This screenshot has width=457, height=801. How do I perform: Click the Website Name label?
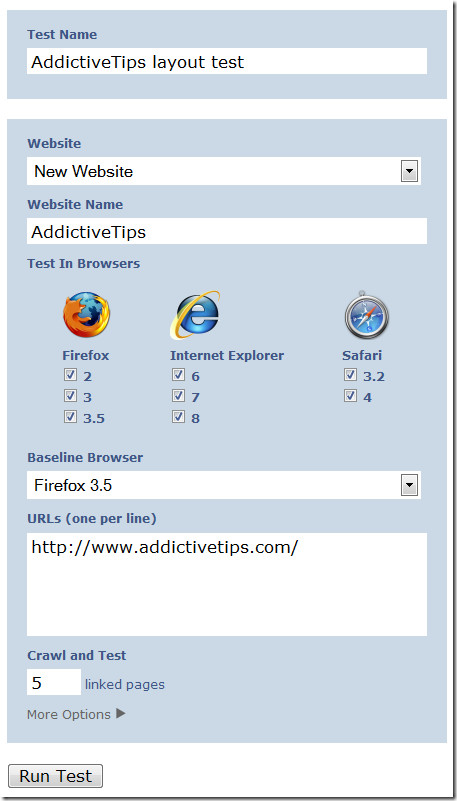point(75,204)
